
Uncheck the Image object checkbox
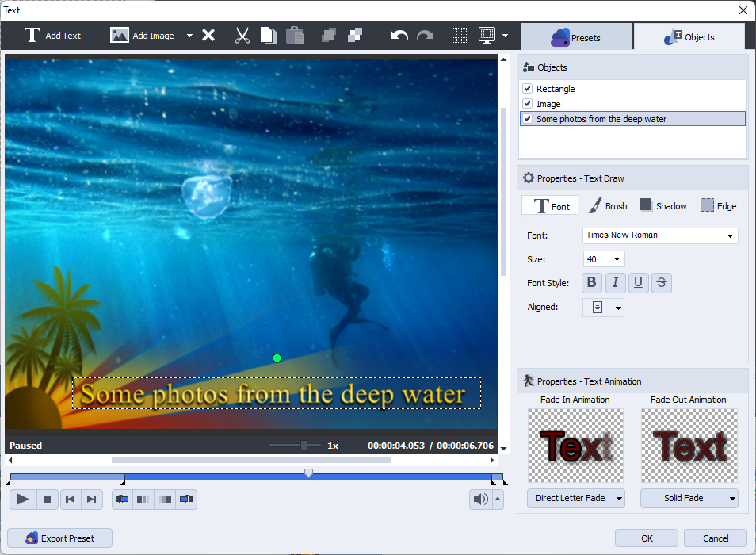point(528,104)
